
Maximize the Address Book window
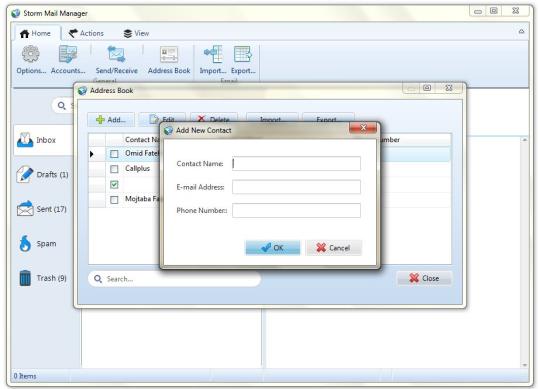427,88
